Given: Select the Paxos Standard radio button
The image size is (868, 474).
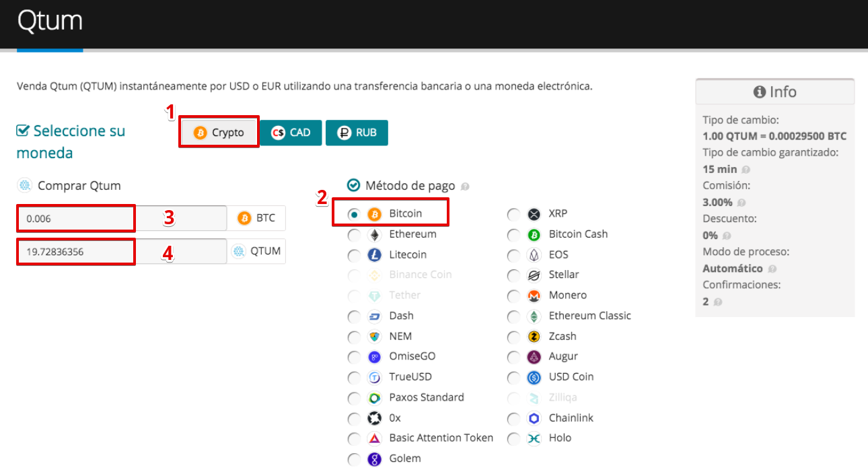Looking at the screenshot, I should tap(354, 398).
